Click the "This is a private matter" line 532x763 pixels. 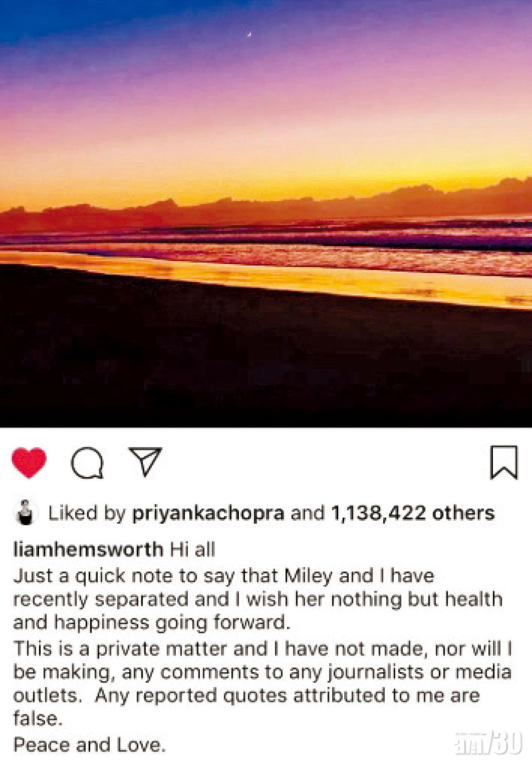point(262,649)
